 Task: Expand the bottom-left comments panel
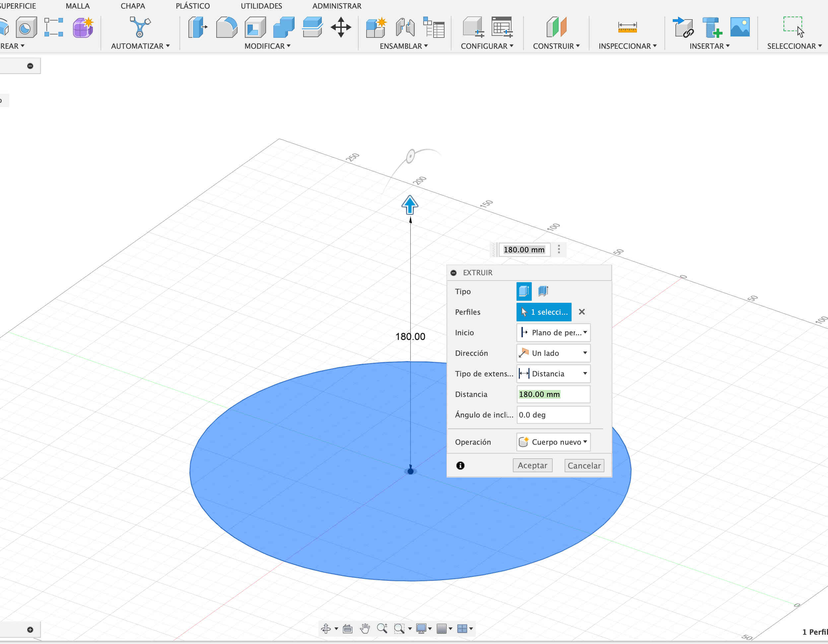(30, 630)
